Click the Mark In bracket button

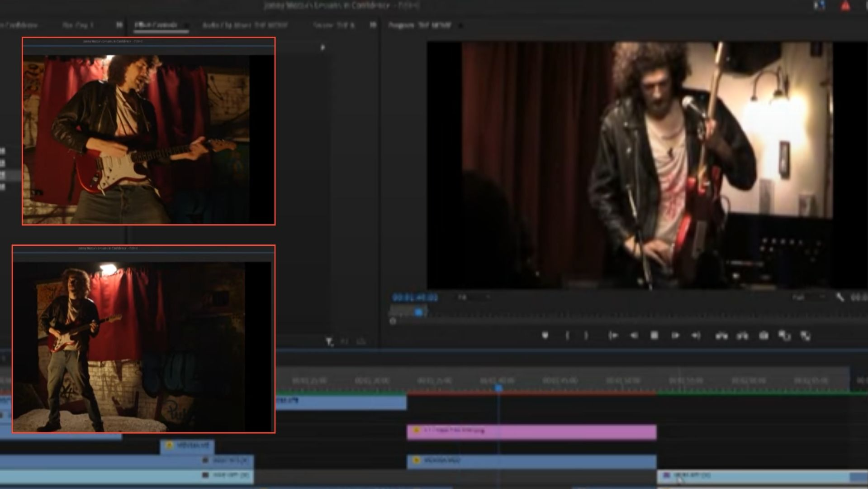pyautogui.click(x=567, y=336)
